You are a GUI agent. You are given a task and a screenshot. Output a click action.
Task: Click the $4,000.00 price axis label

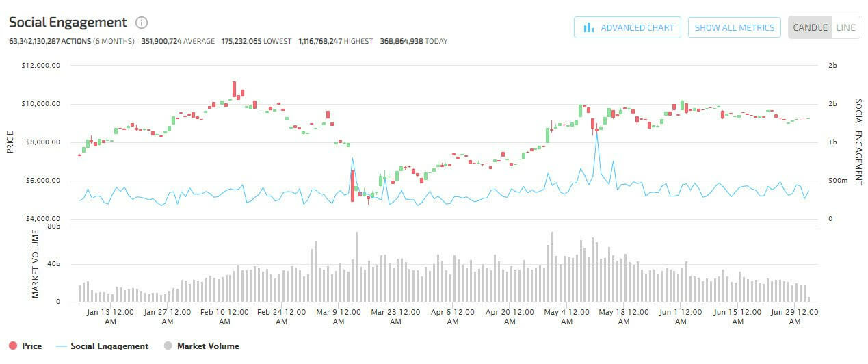(x=44, y=219)
